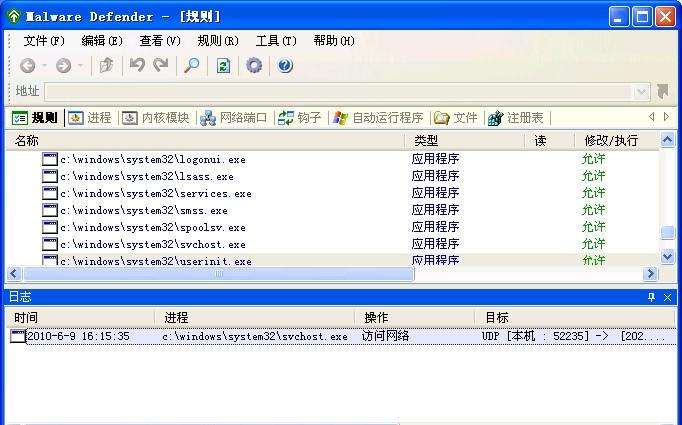Click the horizontal scrollbar left arrow

pyautogui.click(x=13, y=274)
